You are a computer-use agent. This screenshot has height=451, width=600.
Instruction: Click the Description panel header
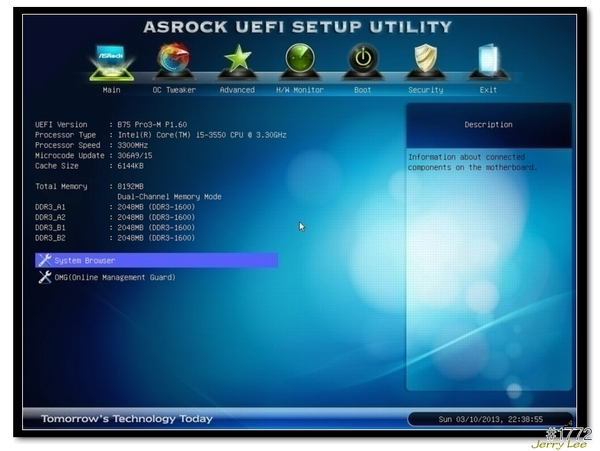[x=488, y=125]
